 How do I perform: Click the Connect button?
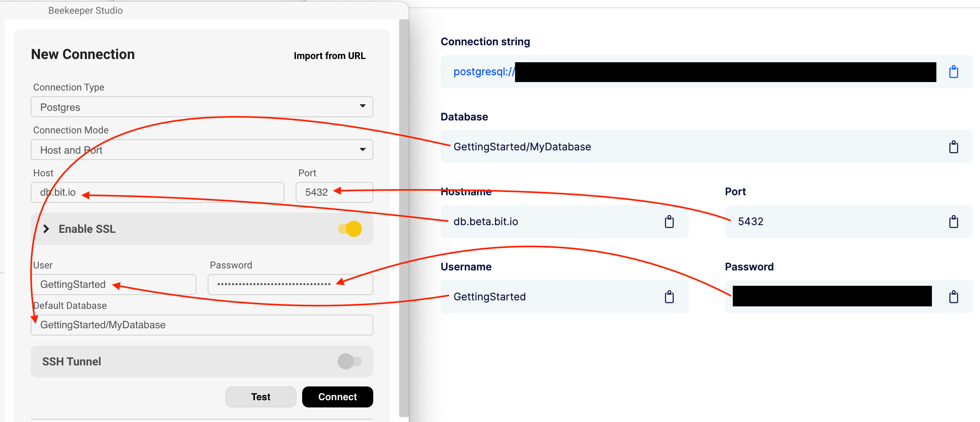(x=338, y=397)
